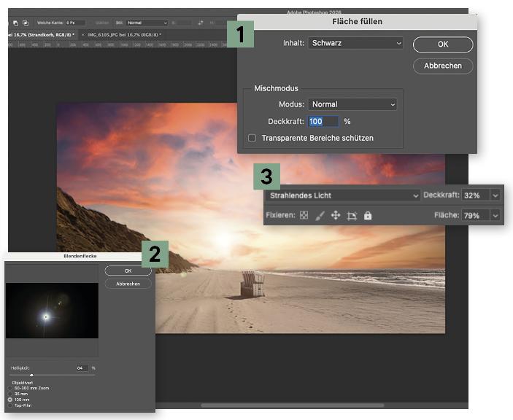
Task: Click the Helligkeit slider handle
Action: pos(31,375)
